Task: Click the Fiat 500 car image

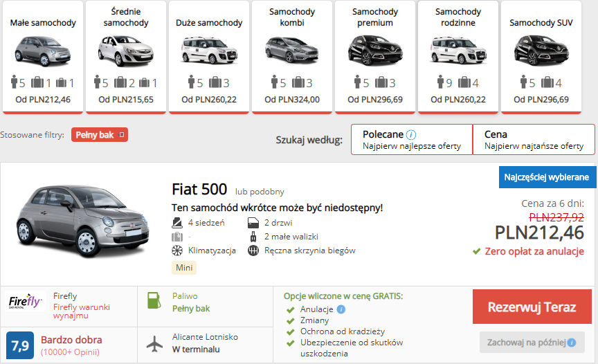Action: 83,221
